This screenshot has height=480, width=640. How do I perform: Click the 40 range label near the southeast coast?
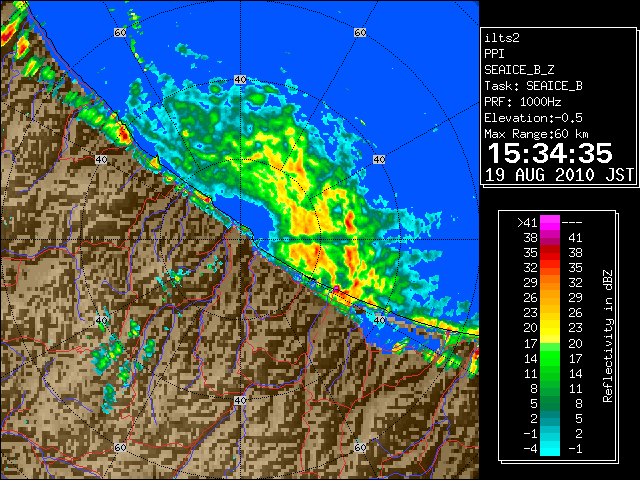pos(379,320)
